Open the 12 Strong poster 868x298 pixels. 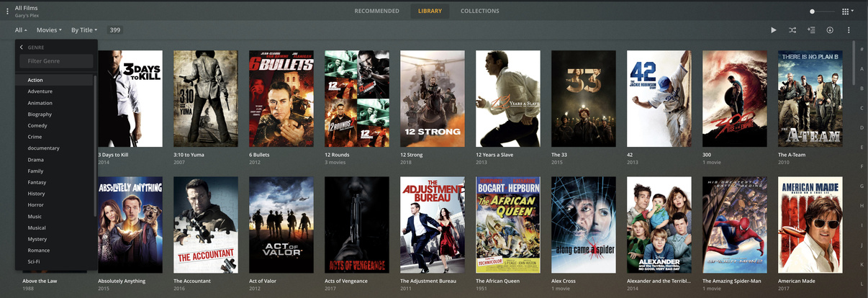coord(433,99)
